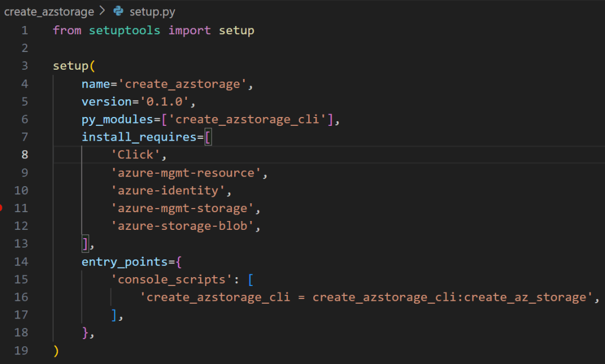Open the create_azstorage breadcrumb folder
Viewport: 605px width, 364px height.
48,11
